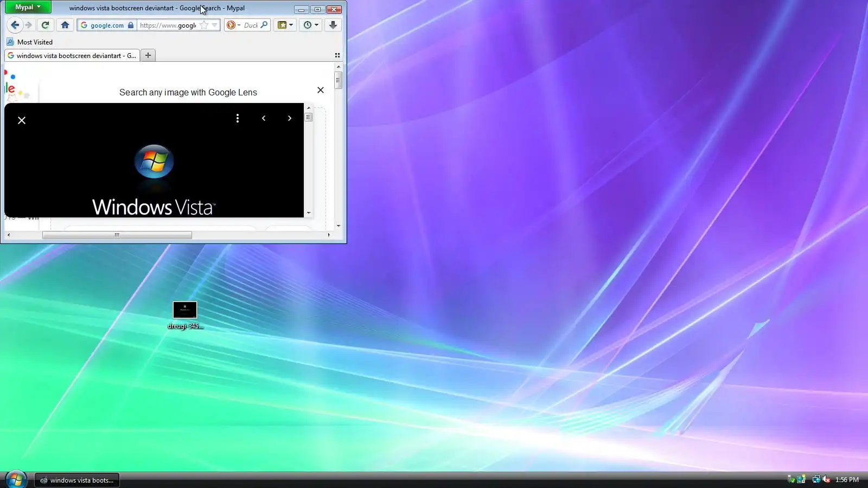This screenshot has width=868, height=488.
Task: Maximize the Mypal browser window
Action: tap(318, 9)
